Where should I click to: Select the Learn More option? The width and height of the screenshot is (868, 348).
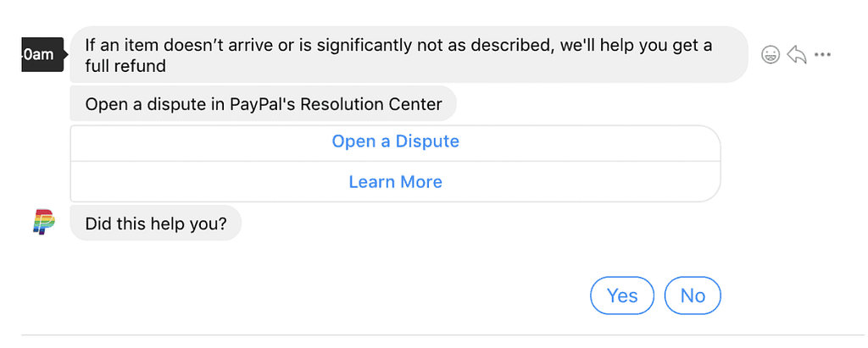pos(395,181)
